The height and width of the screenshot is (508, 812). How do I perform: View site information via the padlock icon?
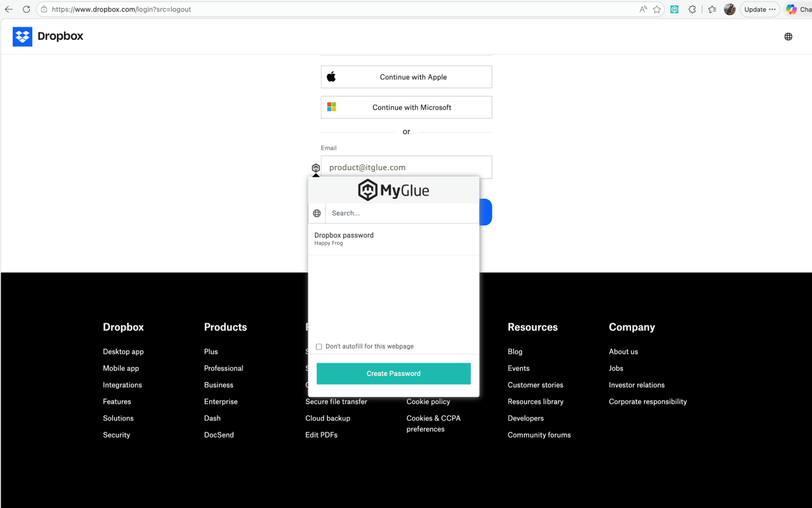click(x=44, y=10)
